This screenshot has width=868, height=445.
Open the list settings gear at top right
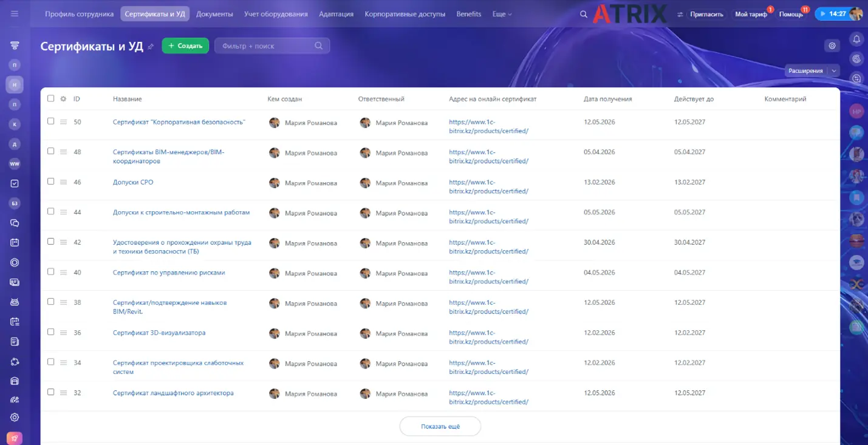click(832, 46)
